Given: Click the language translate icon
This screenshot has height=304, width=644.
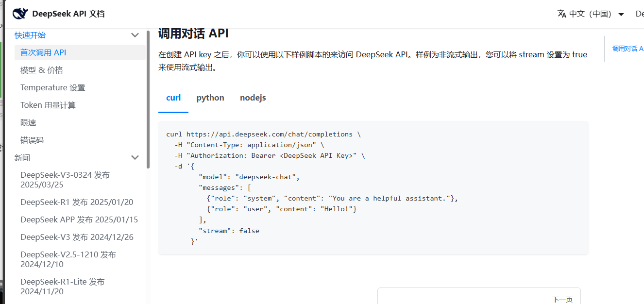Looking at the screenshot, I should point(562,14).
